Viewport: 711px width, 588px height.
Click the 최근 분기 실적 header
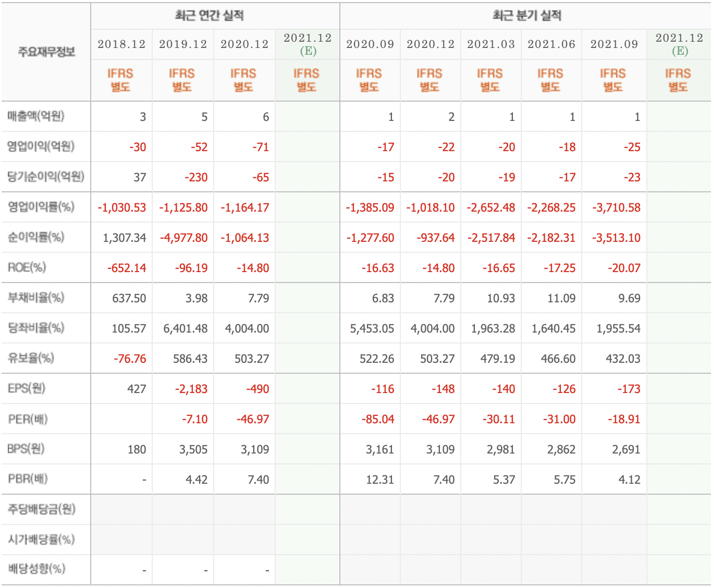click(527, 16)
